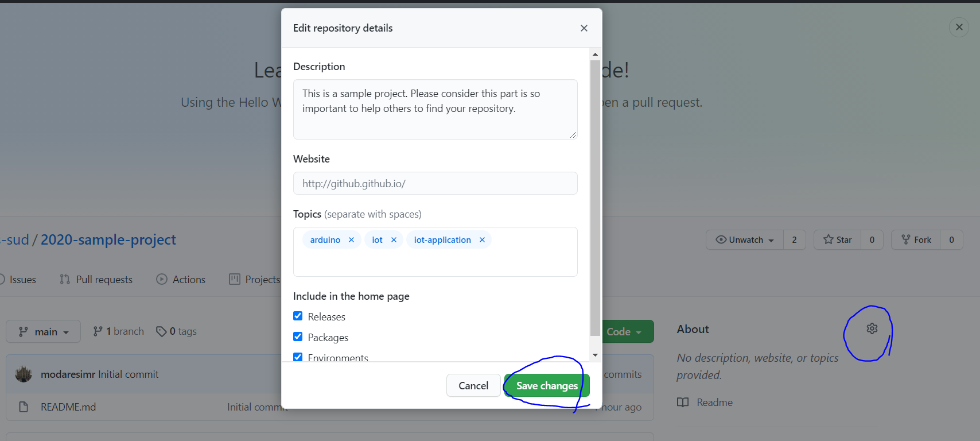Click the Description resize handle
This screenshot has height=441, width=980.
pos(573,134)
